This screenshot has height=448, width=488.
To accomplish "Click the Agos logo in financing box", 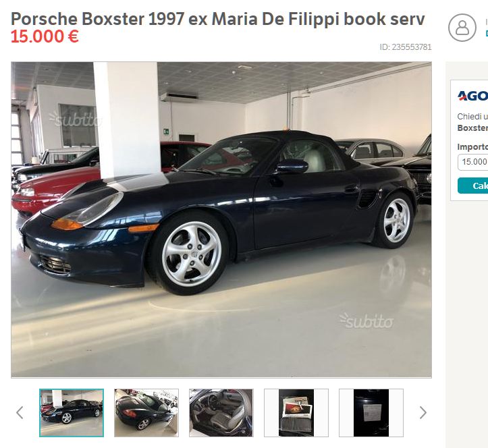I will [x=472, y=96].
